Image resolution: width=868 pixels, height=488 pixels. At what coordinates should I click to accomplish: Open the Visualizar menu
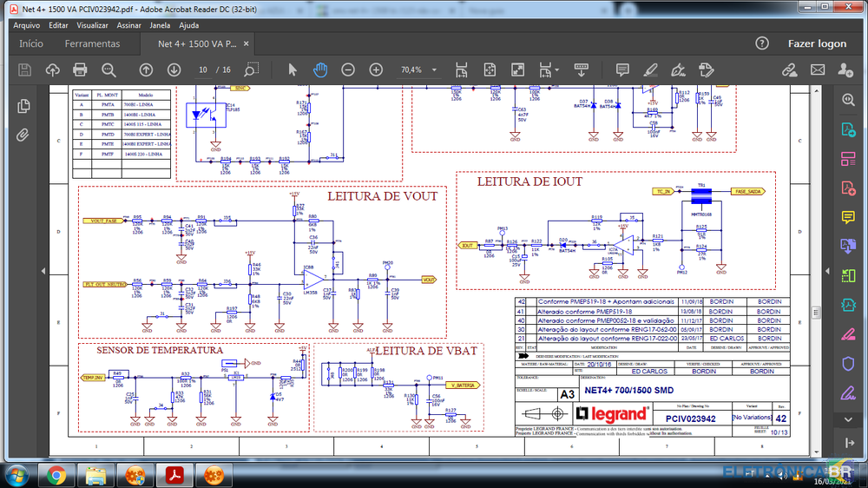click(x=92, y=25)
